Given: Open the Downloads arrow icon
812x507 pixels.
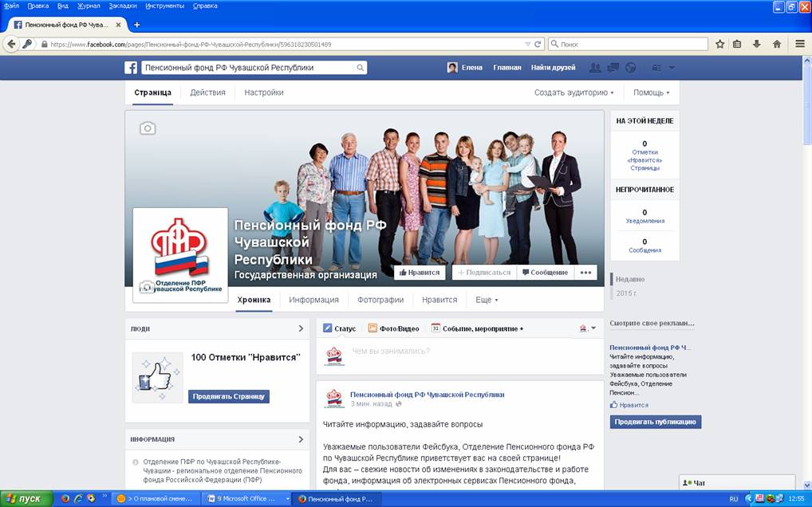Looking at the screenshot, I should click(757, 44).
